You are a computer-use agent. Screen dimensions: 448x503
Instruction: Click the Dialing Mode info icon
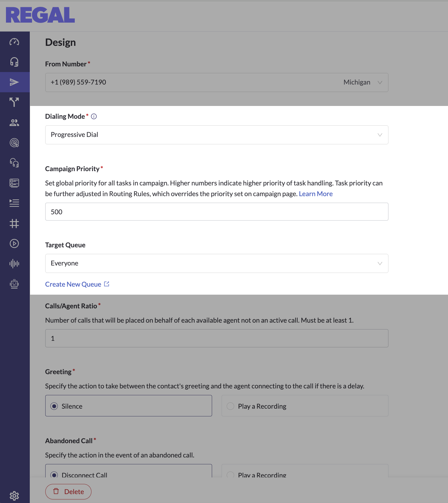click(x=94, y=116)
